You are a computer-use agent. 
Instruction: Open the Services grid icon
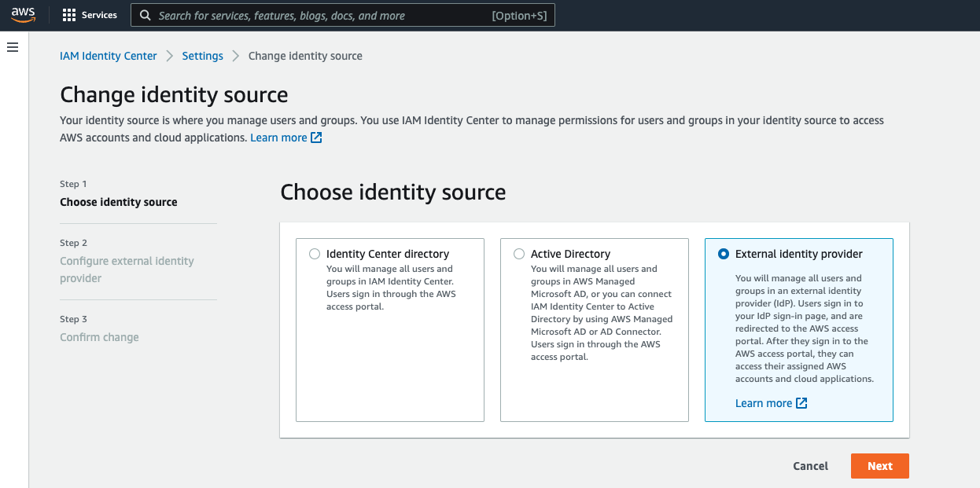(69, 15)
